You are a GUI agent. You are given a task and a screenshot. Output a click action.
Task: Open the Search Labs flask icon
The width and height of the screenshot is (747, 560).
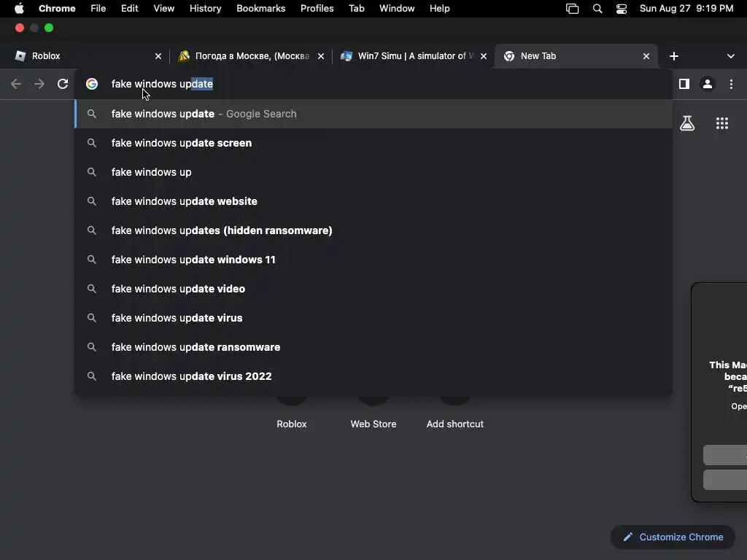pyautogui.click(x=687, y=123)
